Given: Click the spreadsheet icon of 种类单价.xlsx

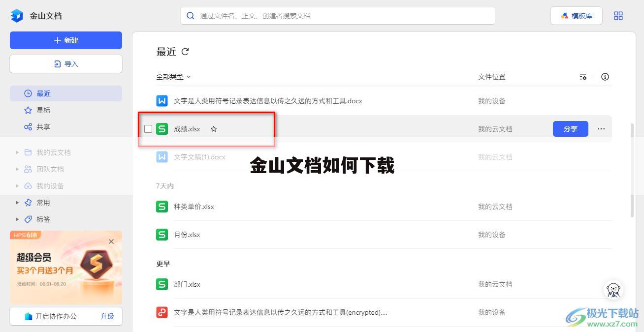Looking at the screenshot, I should pyautogui.click(x=162, y=207).
